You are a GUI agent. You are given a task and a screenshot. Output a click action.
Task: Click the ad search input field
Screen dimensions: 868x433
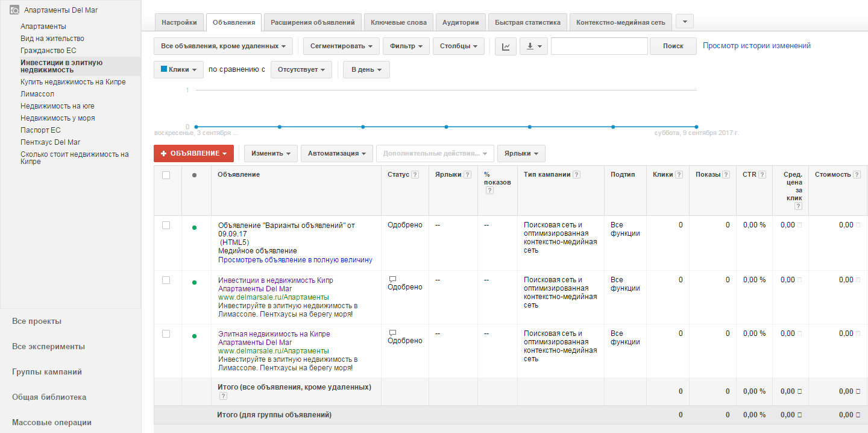coord(599,46)
